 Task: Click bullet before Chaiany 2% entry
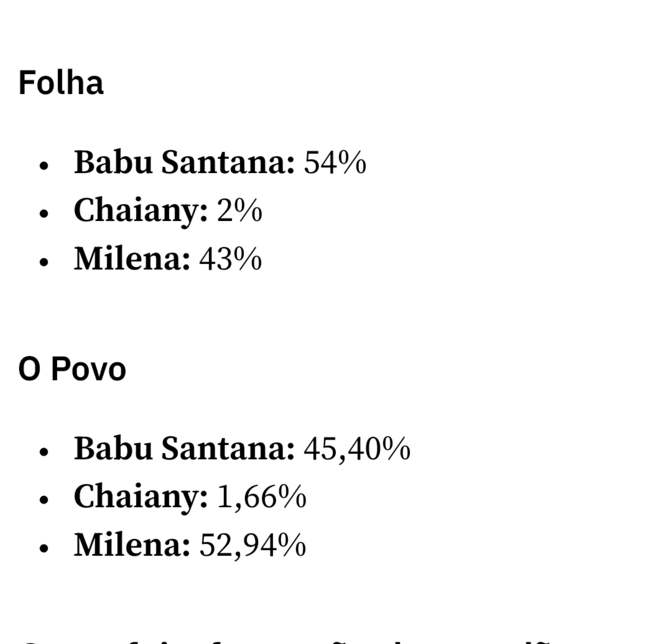pos(44,213)
